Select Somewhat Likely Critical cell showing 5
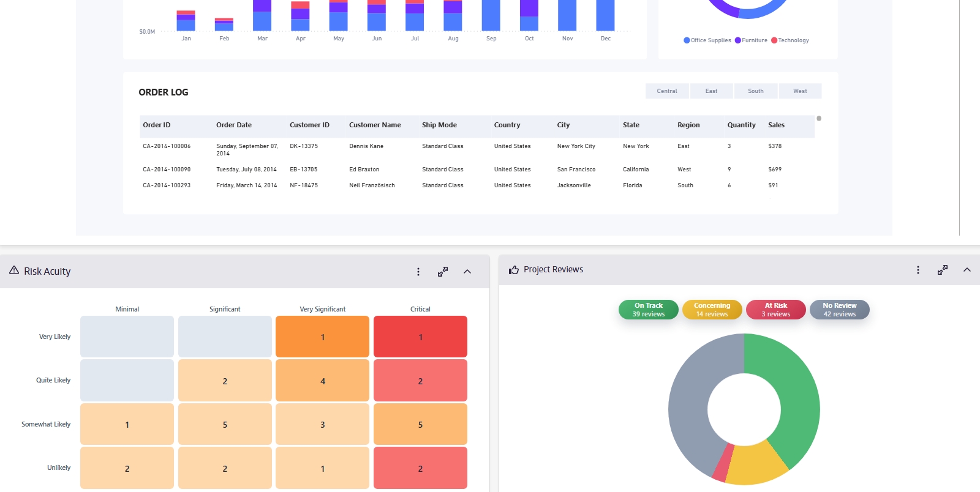This screenshot has height=492, width=980. pyautogui.click(x=420, y=424)
